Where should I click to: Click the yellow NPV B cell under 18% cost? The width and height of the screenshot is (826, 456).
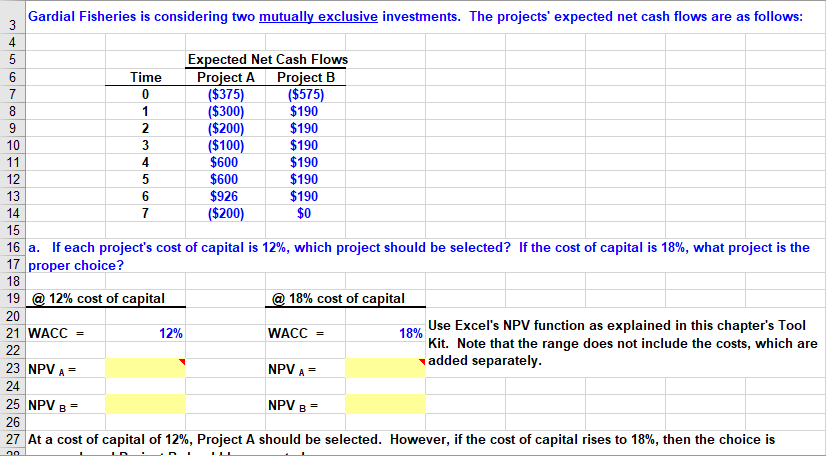coord(386,404)
